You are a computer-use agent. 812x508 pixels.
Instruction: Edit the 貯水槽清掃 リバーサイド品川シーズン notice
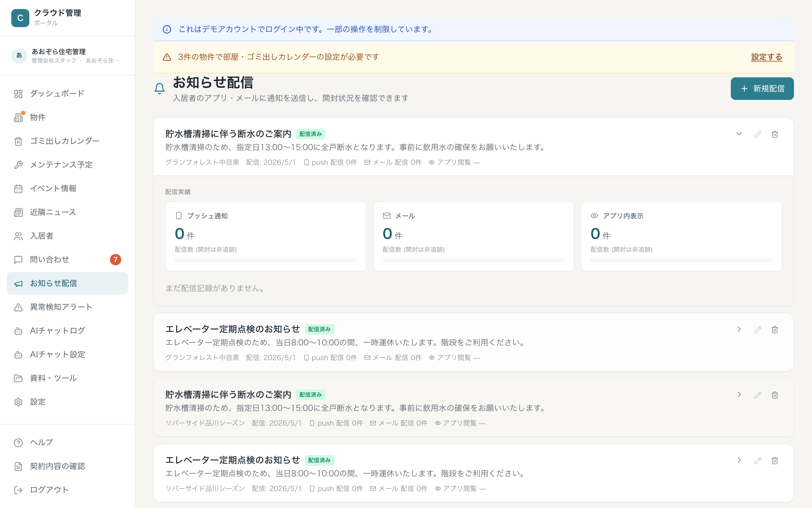click(758, 395)
